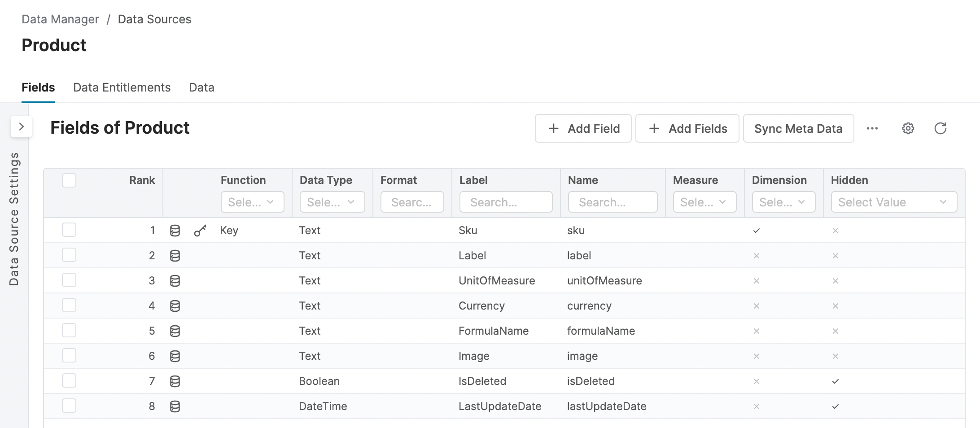
Task: Click the Label column search field
Action: click(x=506, y=202)
